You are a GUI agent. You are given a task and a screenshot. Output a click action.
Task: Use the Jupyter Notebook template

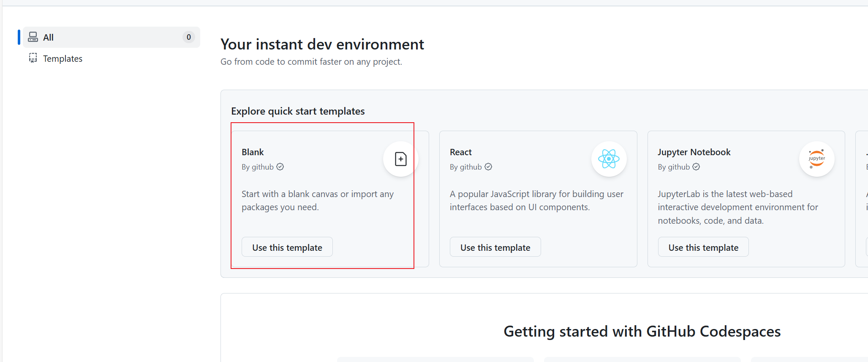point(703,247)
